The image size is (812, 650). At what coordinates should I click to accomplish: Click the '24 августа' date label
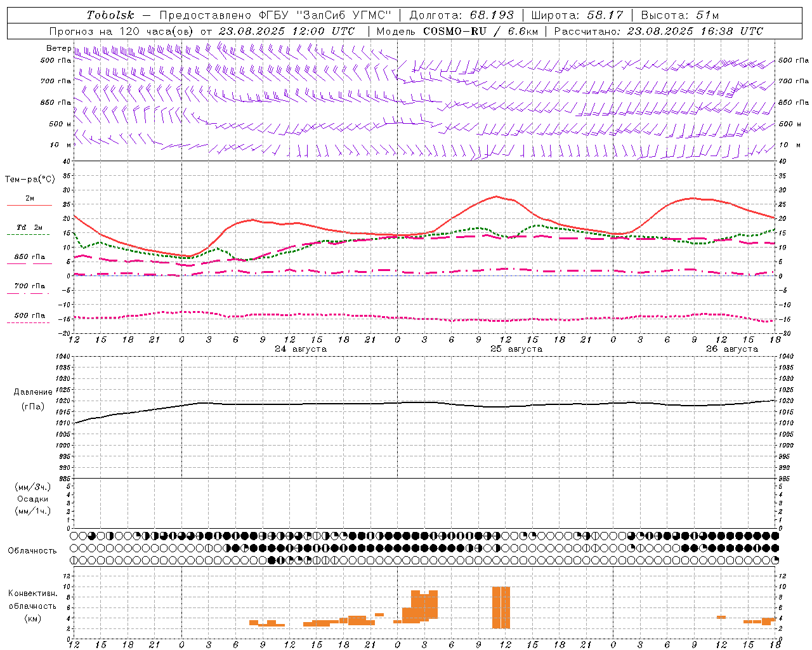coord(301,349)
